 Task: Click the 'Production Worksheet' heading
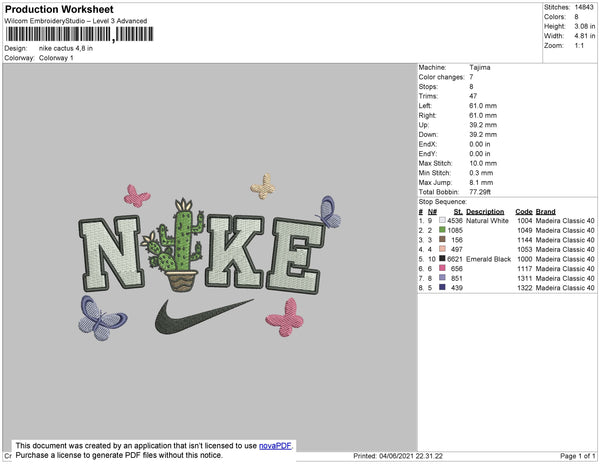click(x=59, y=9)
